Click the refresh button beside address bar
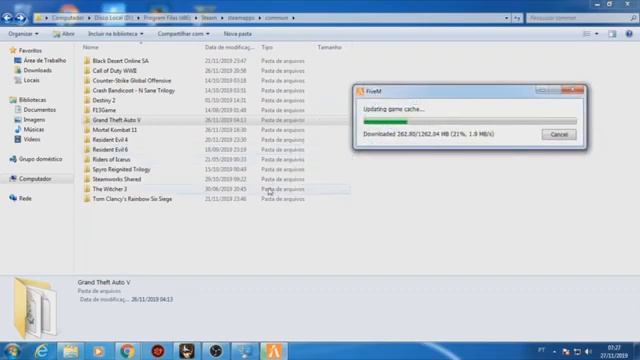The height and width of the screenshot is (360, 640). pyautogui.click(x=517, y=18)
